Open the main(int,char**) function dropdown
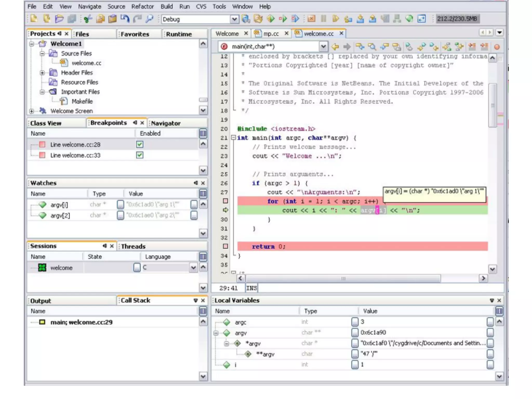Image resolution: width=532 pixels, height=399 pixels. tap(323, 47)
